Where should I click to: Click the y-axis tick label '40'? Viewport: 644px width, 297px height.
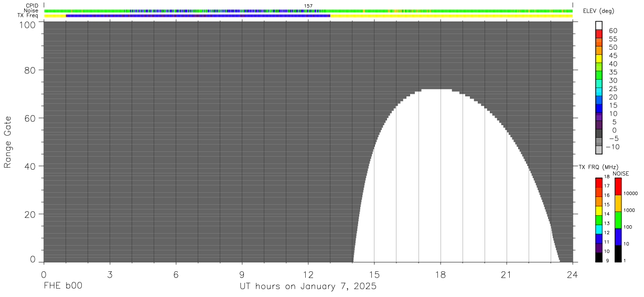[30, 166]
